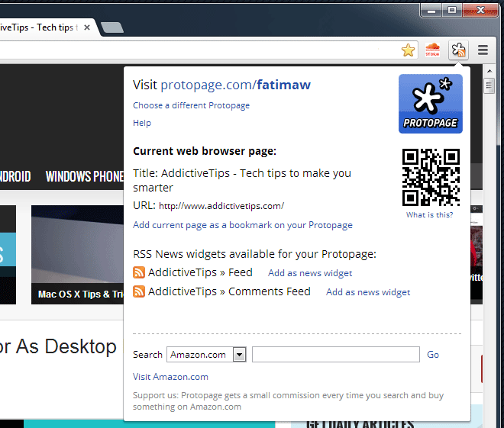Click RSS icon beside AddictiveTips » Feed
504x428 pixels.
point(139,272)
